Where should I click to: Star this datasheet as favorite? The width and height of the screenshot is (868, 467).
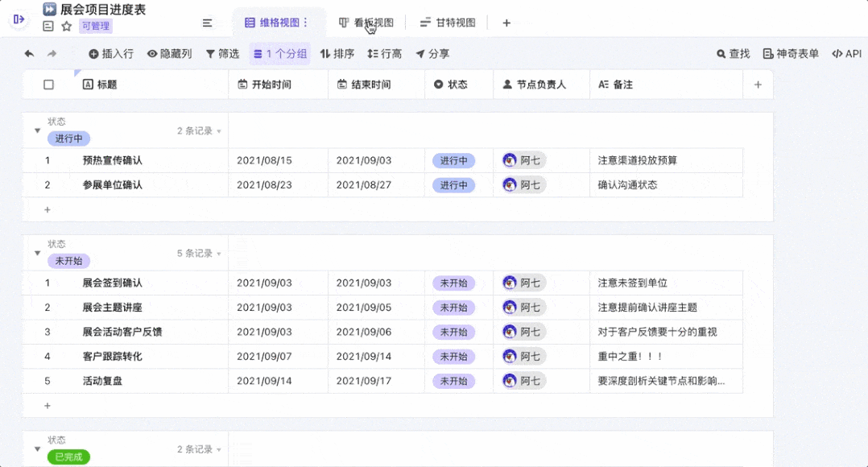[x=67, y=26]
